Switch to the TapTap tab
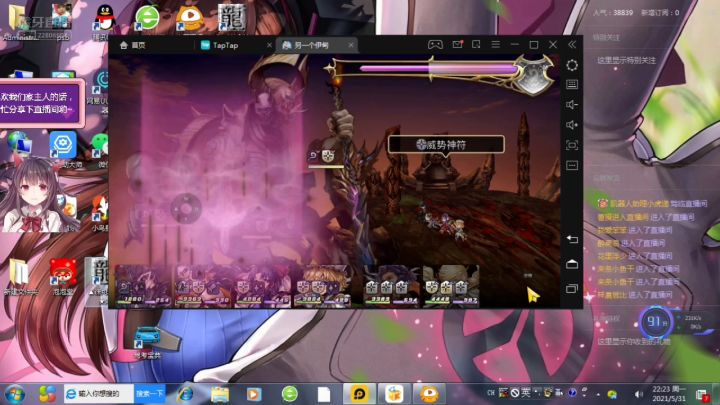 click(x=219, y=45)
